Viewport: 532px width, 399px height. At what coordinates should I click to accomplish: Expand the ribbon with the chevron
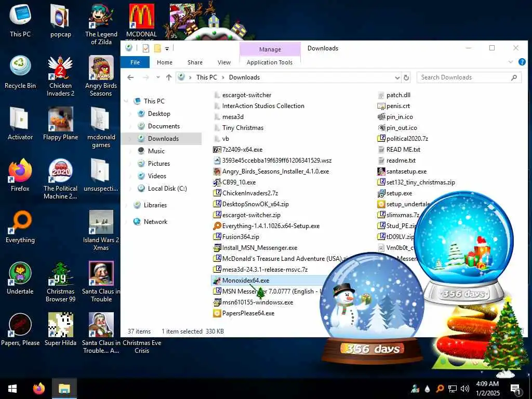(x=511, y=62)
